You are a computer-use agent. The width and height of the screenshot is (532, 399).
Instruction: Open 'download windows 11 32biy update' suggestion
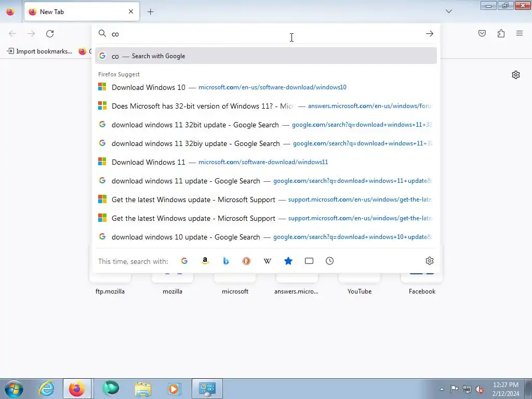click(265, 143)
